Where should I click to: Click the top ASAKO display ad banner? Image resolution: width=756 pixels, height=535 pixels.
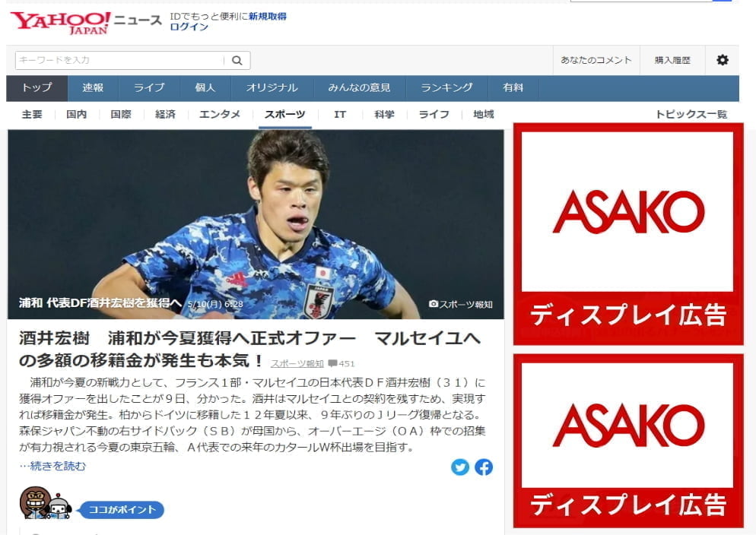(x=628, y=234)
